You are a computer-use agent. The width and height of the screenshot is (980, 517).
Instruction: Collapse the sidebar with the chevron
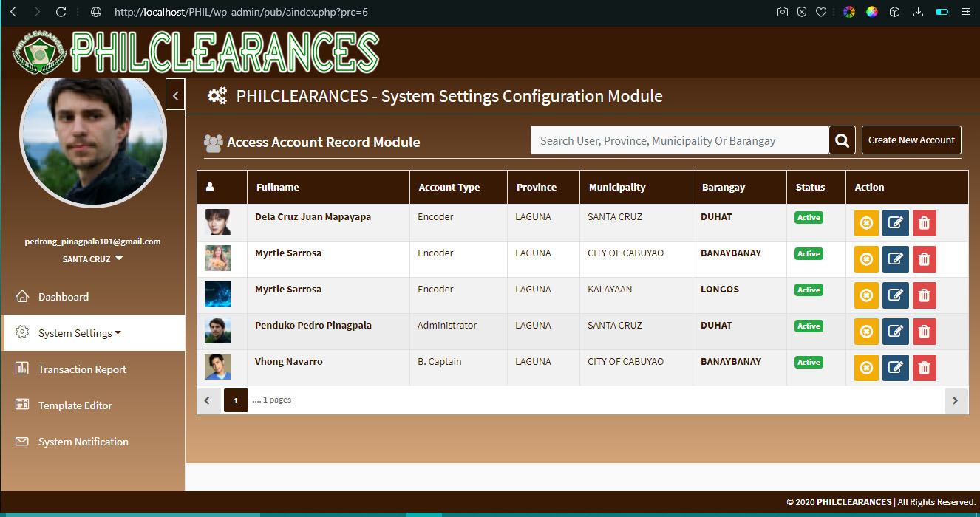(x=175, y=95)
